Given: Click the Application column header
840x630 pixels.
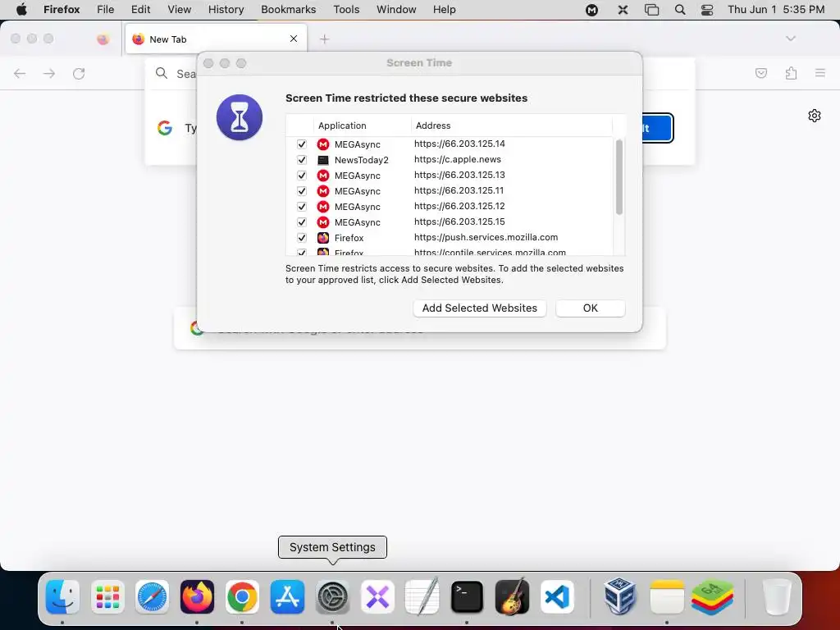Looking at the screenshot, I should click(362, 126).
